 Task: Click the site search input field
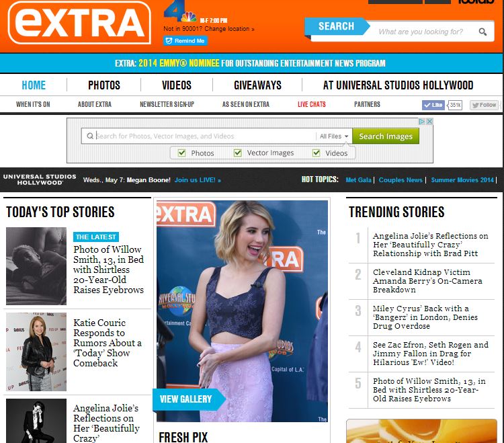[423, 32]
